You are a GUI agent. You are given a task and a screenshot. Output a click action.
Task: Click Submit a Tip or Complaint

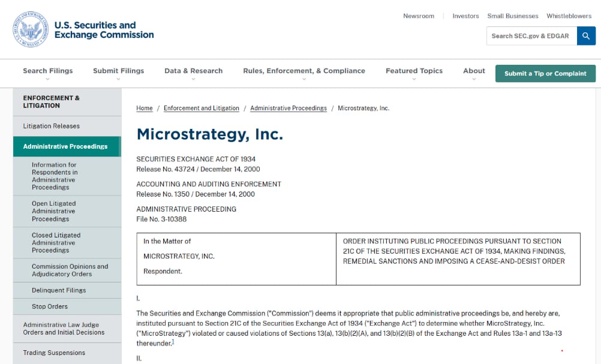pyautogui.click(x=545, y=74)
